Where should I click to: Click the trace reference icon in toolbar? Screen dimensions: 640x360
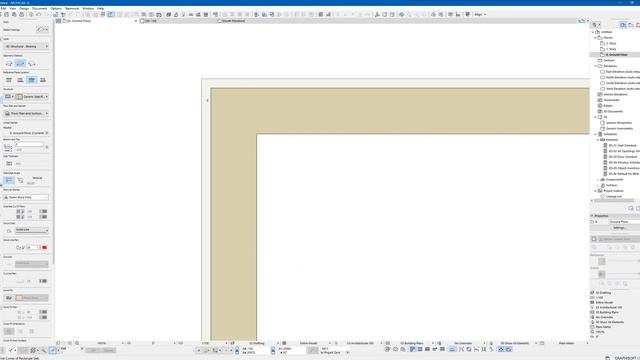pyautogui.click(x=111, y=14)
